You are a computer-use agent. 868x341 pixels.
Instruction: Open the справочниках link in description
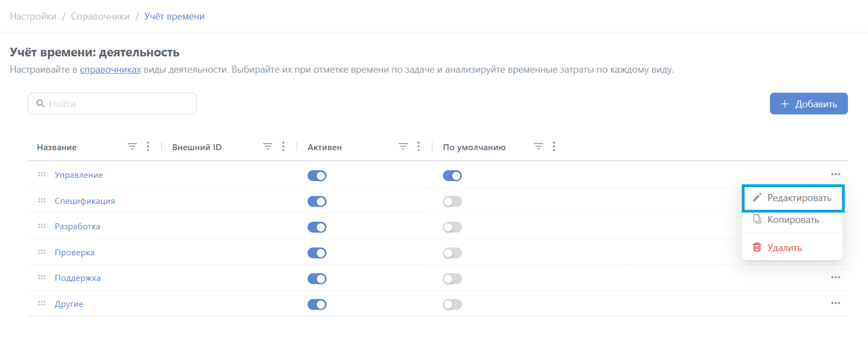[x=110, y=70]
